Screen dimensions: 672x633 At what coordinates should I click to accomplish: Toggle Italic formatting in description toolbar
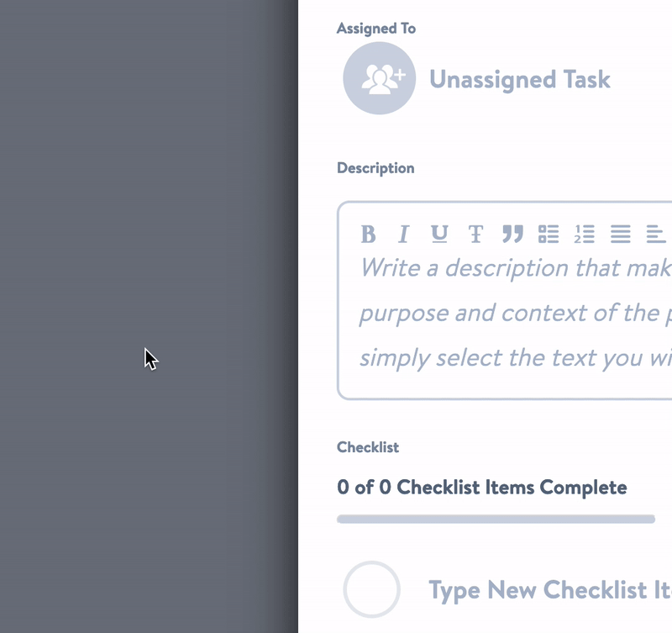coord(404,235)
